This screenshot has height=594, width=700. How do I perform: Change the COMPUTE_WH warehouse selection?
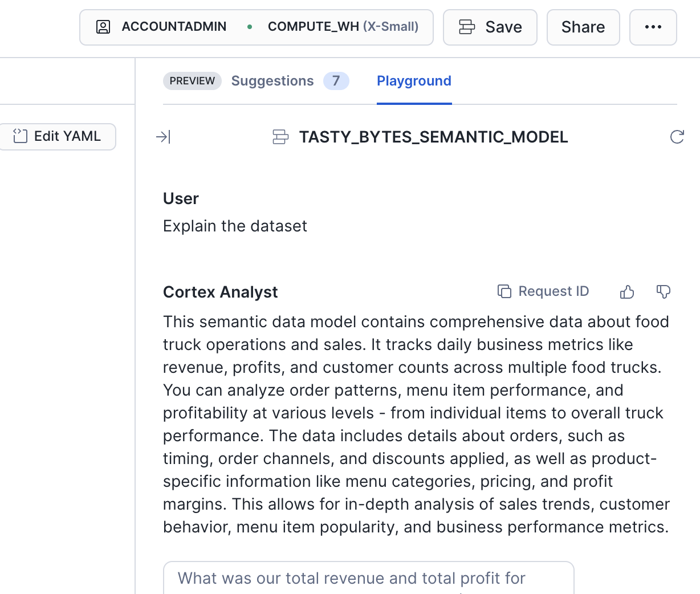pos(343,27)
